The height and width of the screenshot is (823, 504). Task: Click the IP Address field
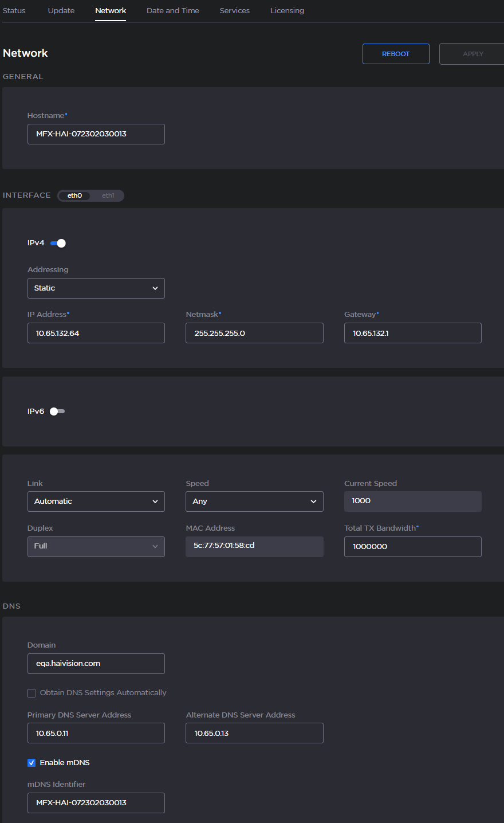click(96, 332)
